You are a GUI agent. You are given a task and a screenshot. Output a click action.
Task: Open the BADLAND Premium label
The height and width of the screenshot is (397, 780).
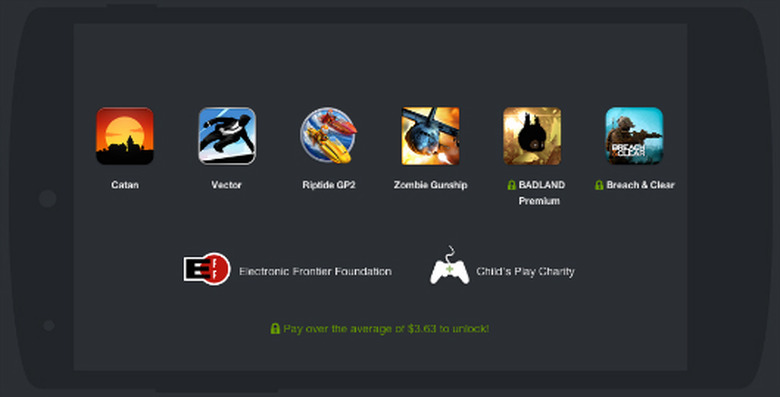pyautogui.click(x=541, y=193)
